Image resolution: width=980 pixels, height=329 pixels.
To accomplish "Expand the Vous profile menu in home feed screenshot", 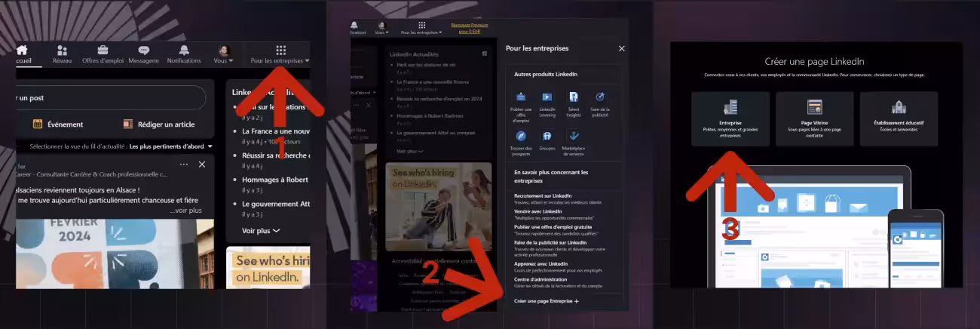I will point(224,54).
